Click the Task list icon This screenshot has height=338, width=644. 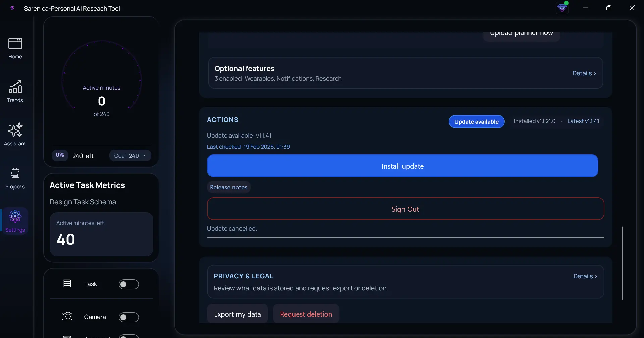[66, 283]
